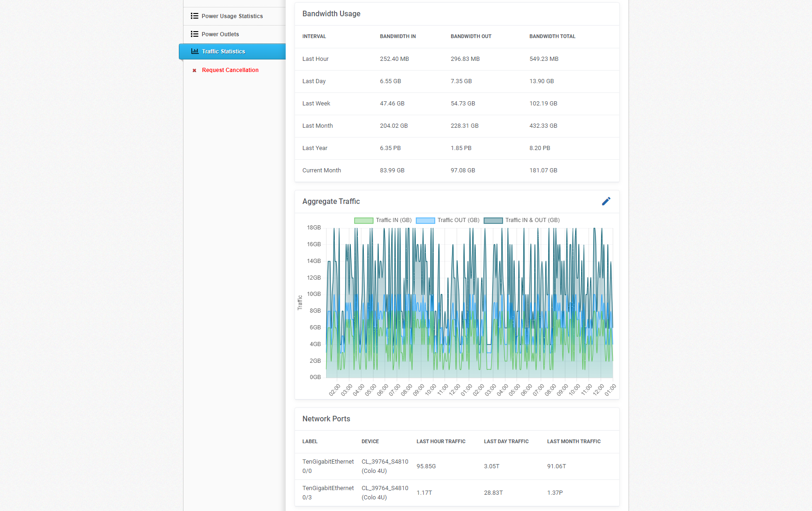Click the Traffic Statistics bar chart icon

(195, 51)
